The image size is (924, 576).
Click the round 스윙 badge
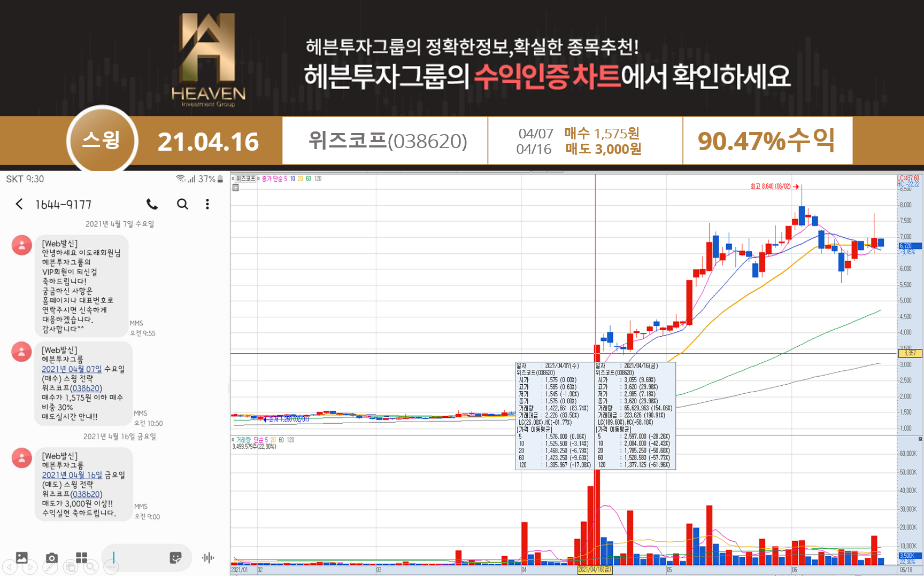tap(102, 141)
